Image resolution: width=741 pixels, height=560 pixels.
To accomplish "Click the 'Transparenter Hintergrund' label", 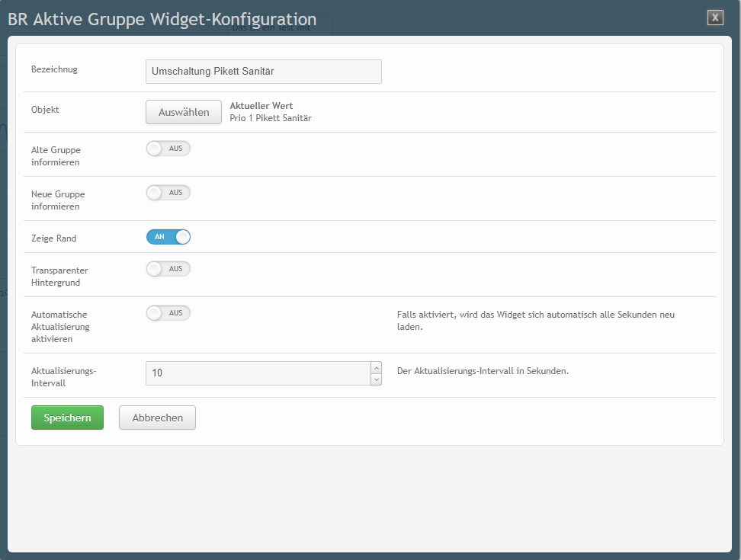I will click(59, 277).
